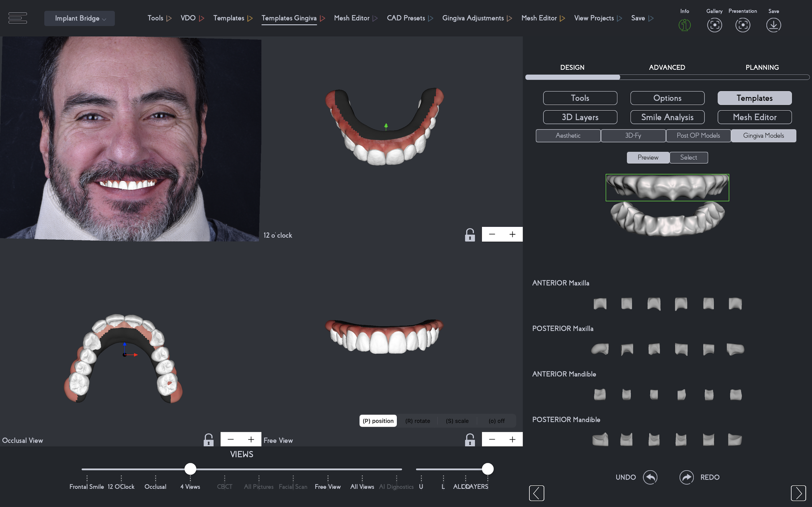The image size is (812, 507).
Task: Set Views slider to Free View
Action: click(x=328, y=469)
